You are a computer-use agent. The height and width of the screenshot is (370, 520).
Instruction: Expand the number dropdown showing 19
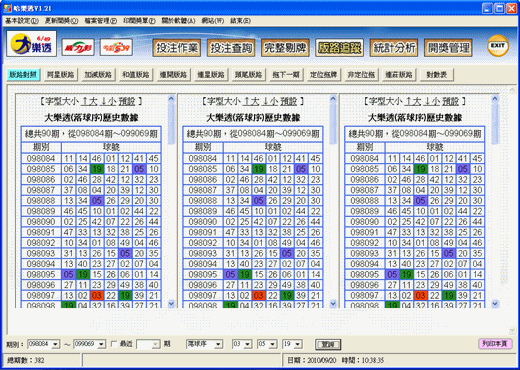(298, 344)
